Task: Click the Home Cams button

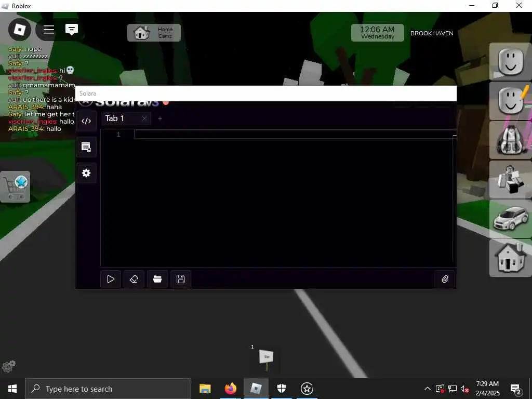Action: pos(154,33)
